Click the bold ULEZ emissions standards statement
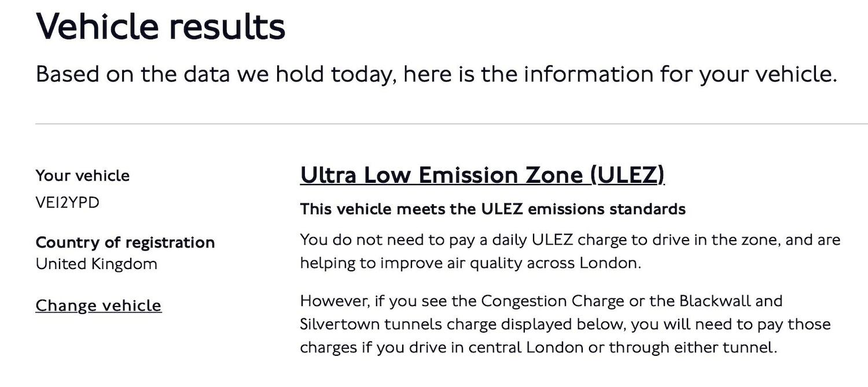This screenshot has height=387, width=868. pos(492,209)
